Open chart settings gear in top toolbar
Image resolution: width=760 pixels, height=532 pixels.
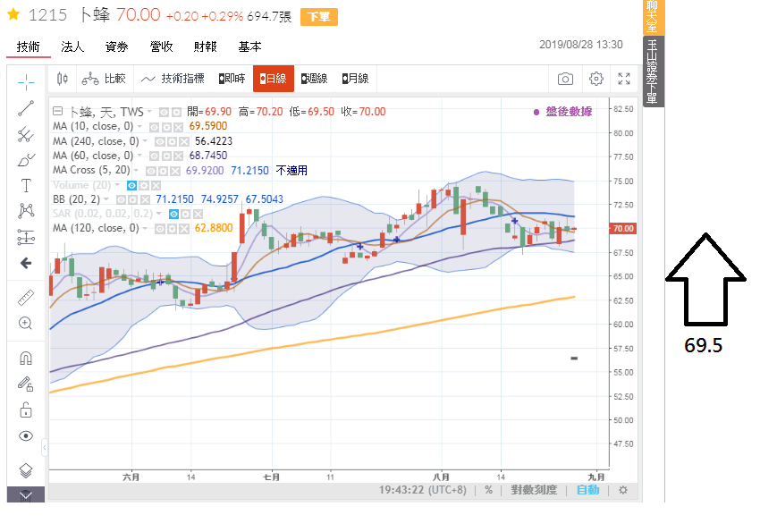[x=596, y=79]
